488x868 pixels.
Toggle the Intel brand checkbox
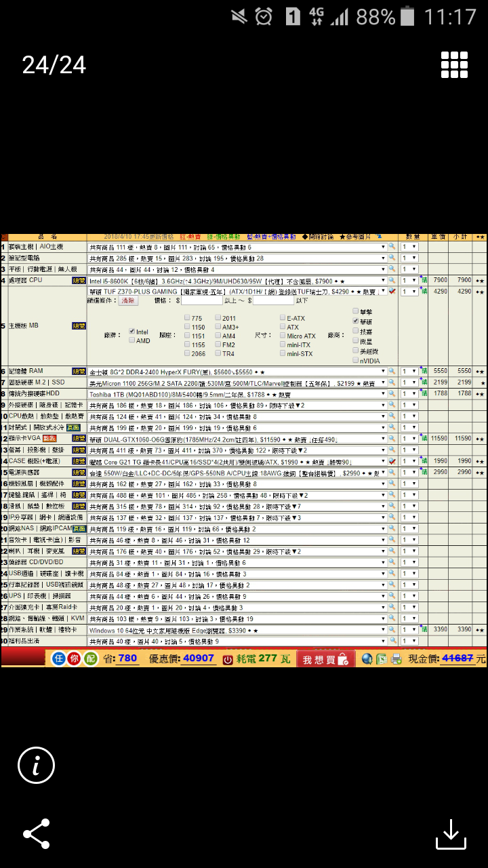pos(132,332)
